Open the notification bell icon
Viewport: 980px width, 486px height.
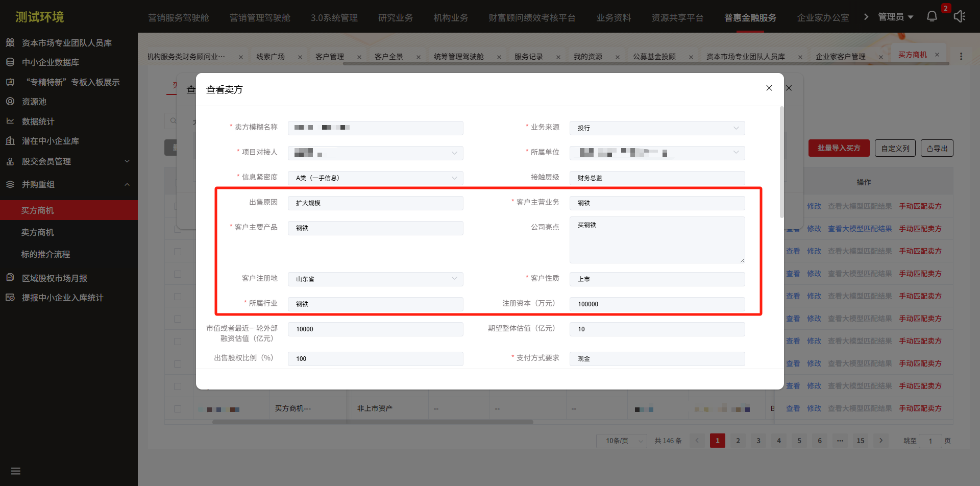coord(932,16)
